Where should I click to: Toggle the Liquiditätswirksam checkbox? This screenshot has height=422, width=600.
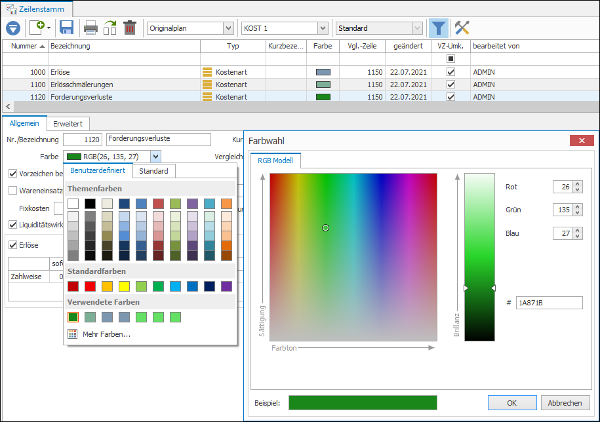[13, 224]
